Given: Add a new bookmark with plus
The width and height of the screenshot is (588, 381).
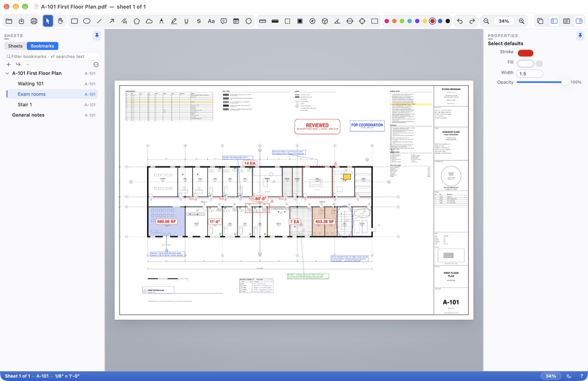Looking at the screenshot, I should (x=8, y=64).
